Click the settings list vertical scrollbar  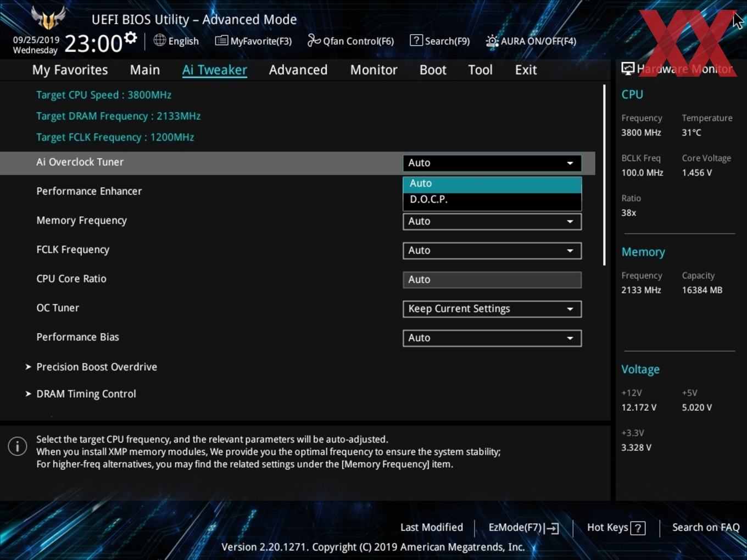click(604, 175)
